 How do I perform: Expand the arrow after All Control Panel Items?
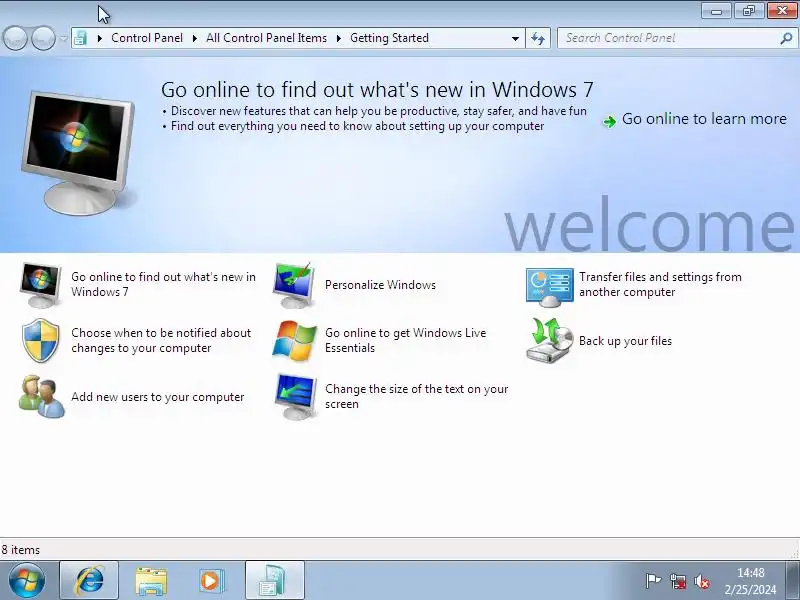point(338,38)
